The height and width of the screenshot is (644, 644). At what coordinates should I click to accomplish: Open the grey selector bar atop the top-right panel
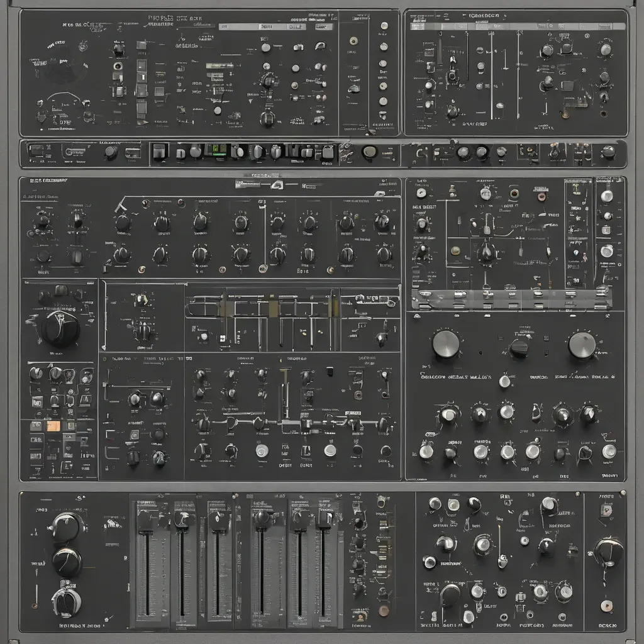click(x=518, y=26)
